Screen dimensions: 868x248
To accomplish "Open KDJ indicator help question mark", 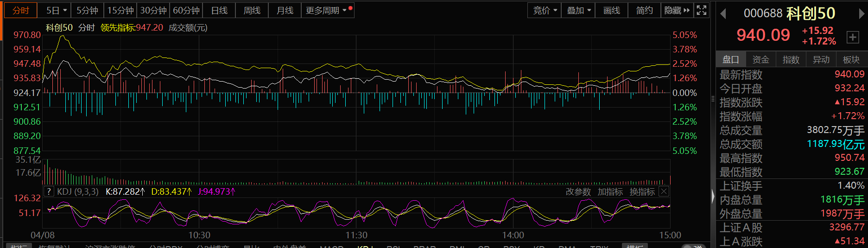I will pyautogui.click(x=49, y=191).
